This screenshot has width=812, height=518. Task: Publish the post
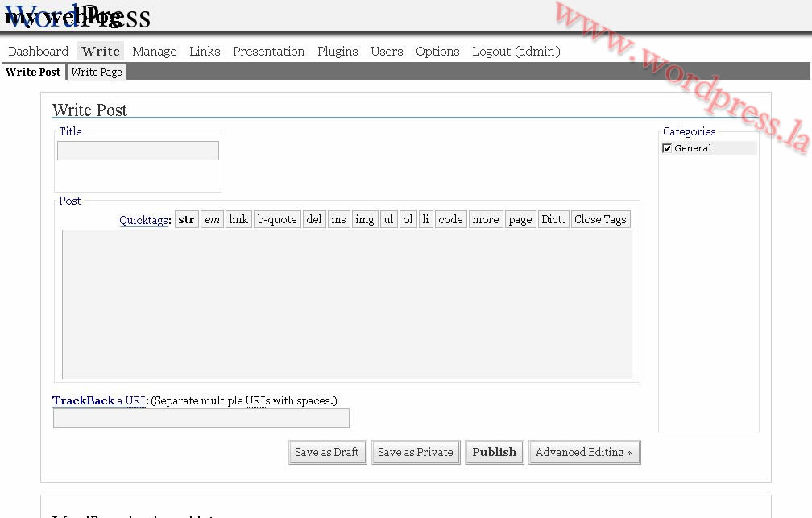(x=494, y=452)
